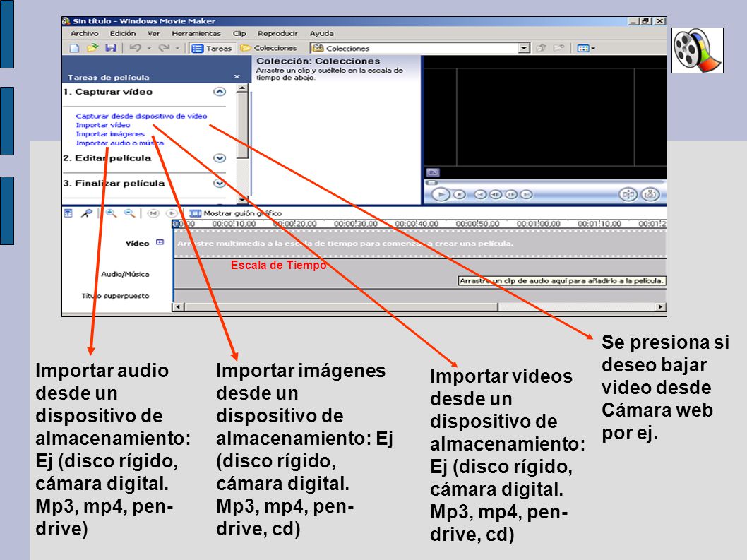Open the Herramientas menu
Screen dimensions: 747x560
[x=196, y=33]
